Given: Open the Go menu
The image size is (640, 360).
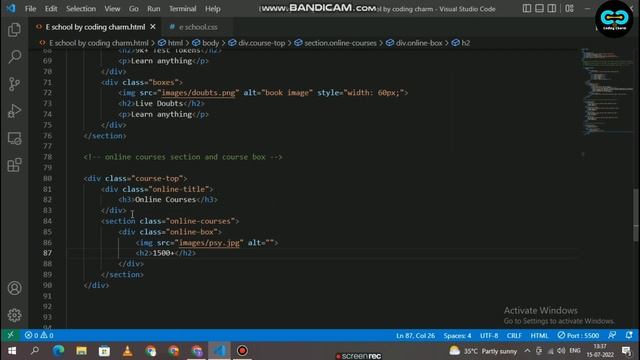Looking at the screenshot, I should click(x=133, y=9).
